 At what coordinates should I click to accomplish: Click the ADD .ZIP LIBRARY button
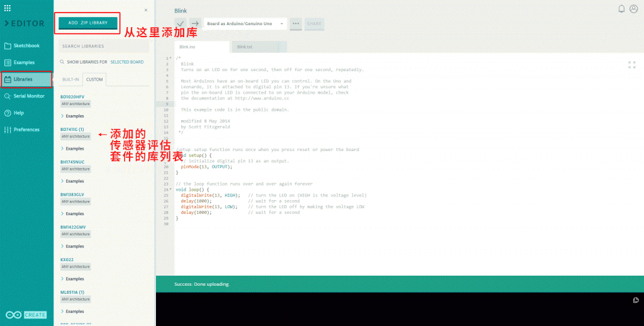click(x=88, y=23)
